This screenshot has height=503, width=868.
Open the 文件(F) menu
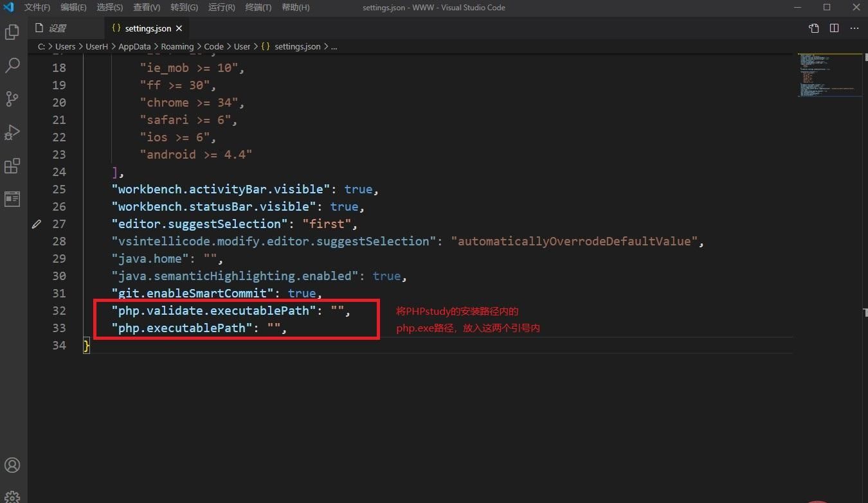click(37, 7)
